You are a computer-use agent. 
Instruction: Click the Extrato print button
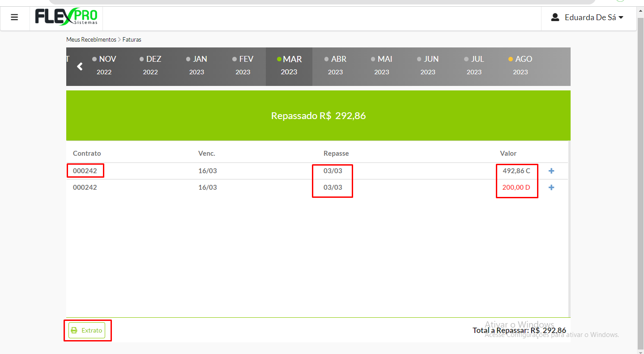pyautogui.click(x=87, y=330)
